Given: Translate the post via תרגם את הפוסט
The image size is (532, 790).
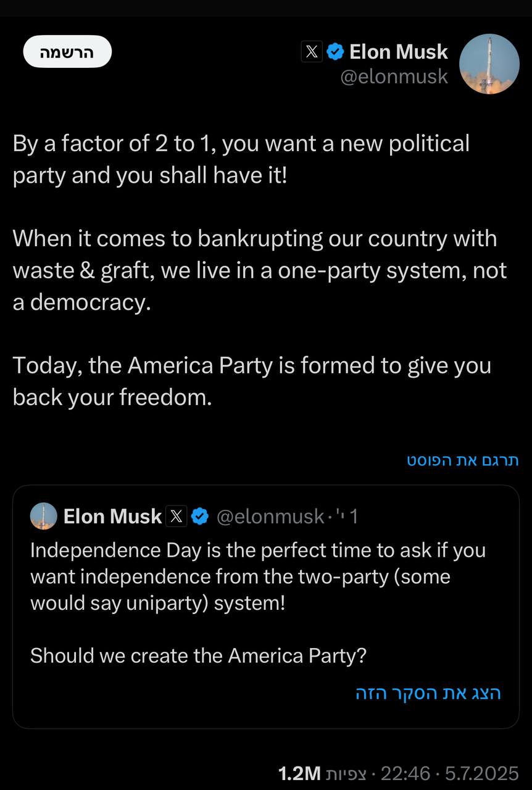Looking at the screenshot, I should pos(463,460).
